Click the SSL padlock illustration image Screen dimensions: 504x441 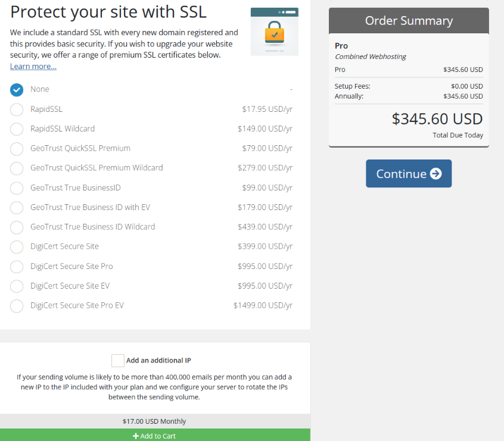click(274, 32)
